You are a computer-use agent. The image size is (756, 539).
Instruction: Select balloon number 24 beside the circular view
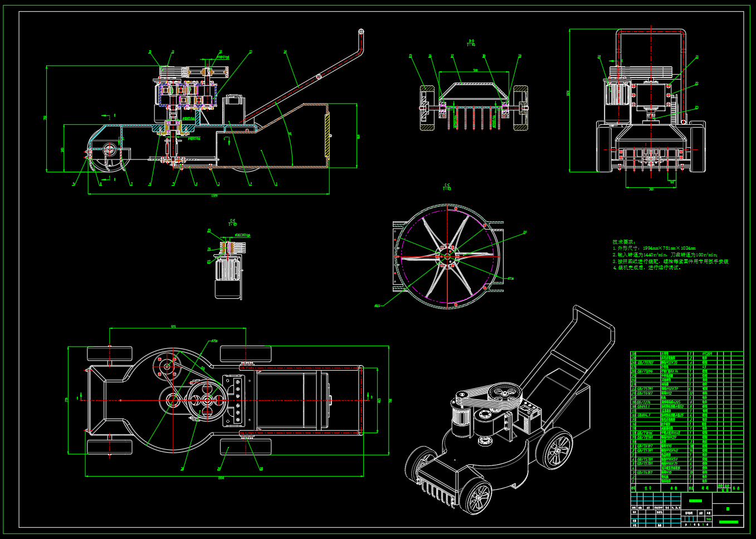pos(525,232)
